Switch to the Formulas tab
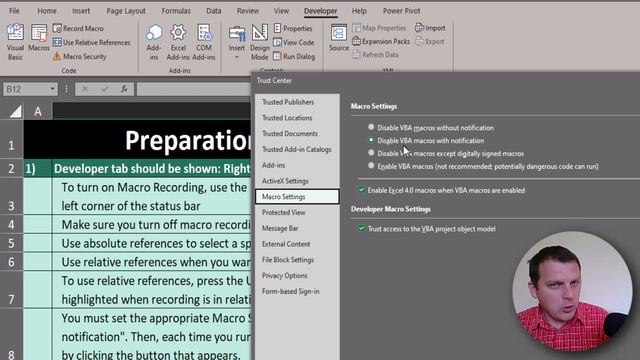 176,11
